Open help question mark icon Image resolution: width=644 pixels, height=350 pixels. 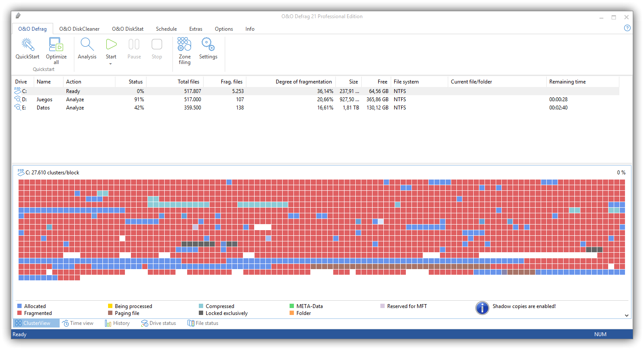click(627, 28)
